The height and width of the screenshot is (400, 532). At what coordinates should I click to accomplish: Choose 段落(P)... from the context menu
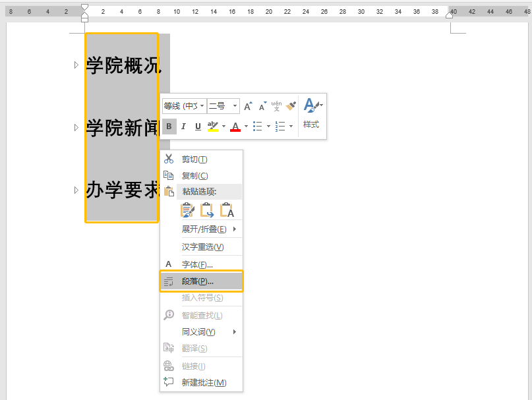[x=202, y=281]
